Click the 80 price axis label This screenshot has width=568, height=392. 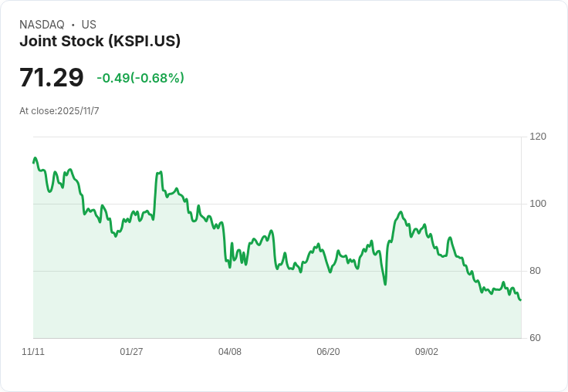535,271
